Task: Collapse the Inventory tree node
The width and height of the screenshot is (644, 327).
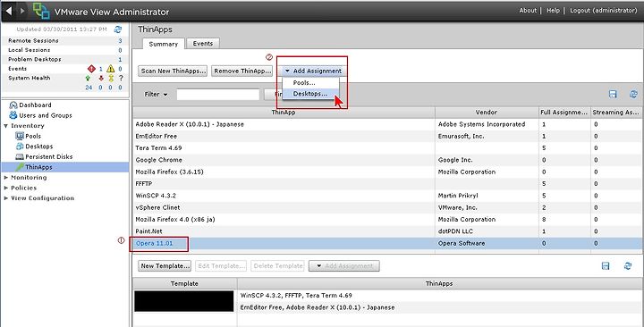Action: (x=5, y=126)
